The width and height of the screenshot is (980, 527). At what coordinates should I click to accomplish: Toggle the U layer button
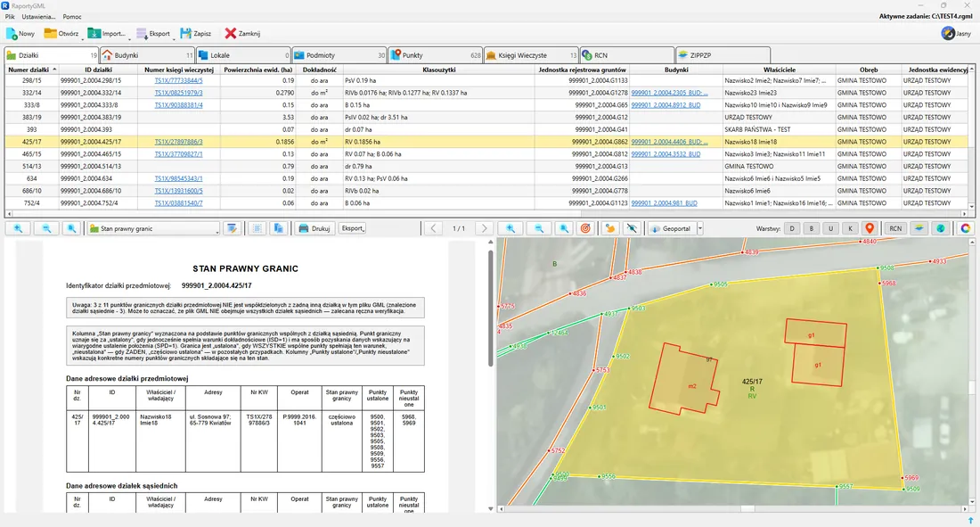tap(830, 228)
